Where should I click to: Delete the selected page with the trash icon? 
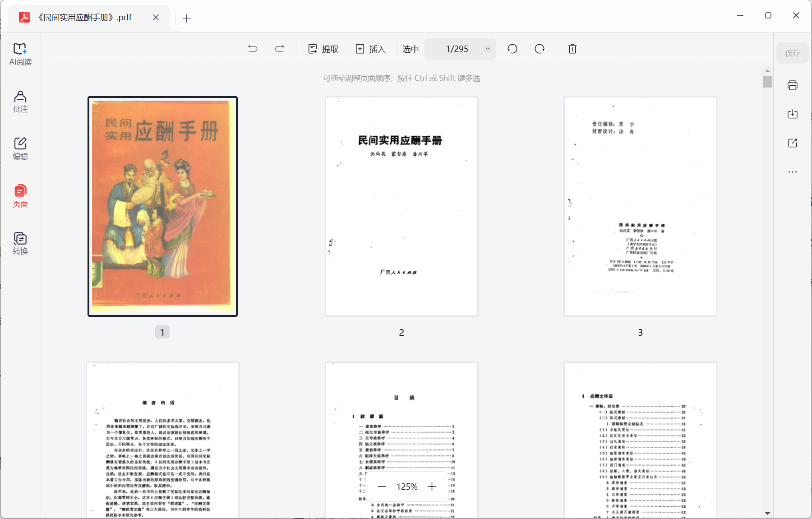(572, 49)
